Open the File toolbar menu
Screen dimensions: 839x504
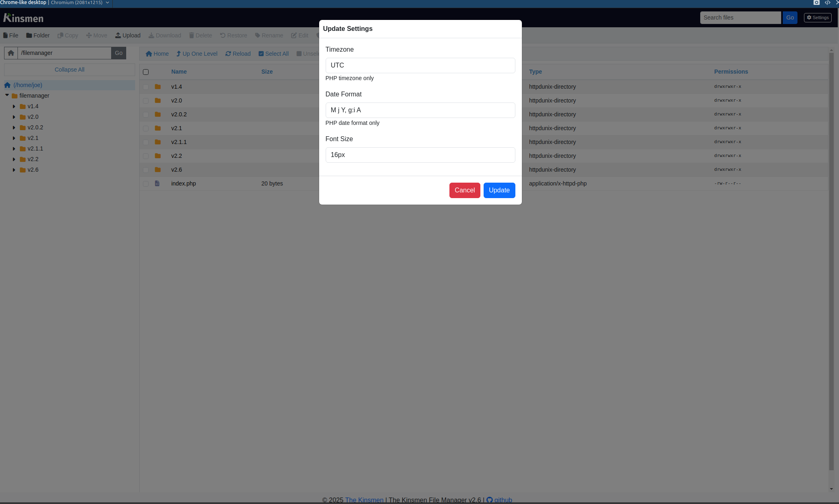click(11, 35)
